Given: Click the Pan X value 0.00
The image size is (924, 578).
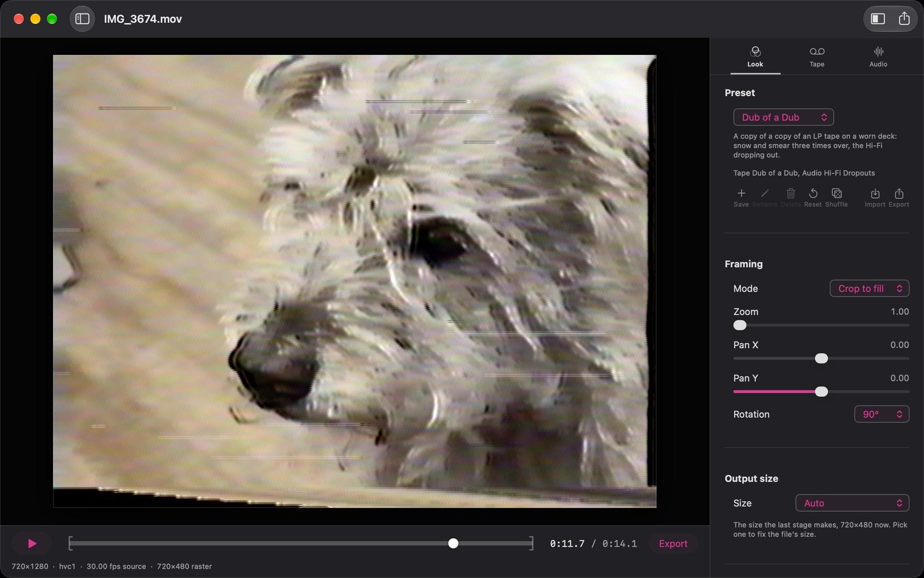Looking at the screenshot, I should point(899,345).
